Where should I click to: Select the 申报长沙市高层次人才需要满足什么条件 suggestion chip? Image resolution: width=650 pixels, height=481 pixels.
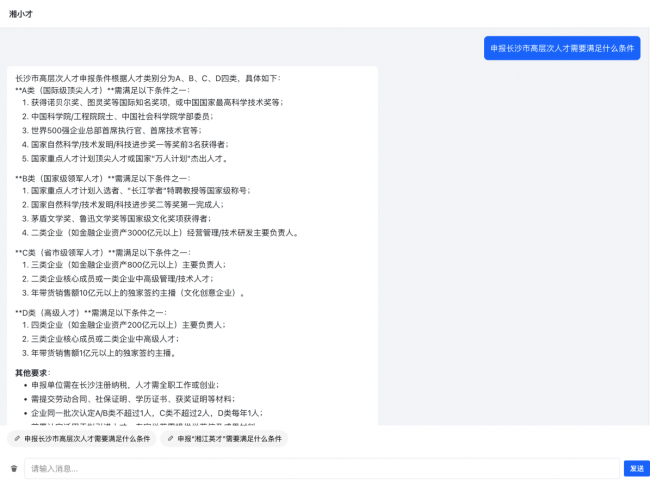tap(83, 439)
